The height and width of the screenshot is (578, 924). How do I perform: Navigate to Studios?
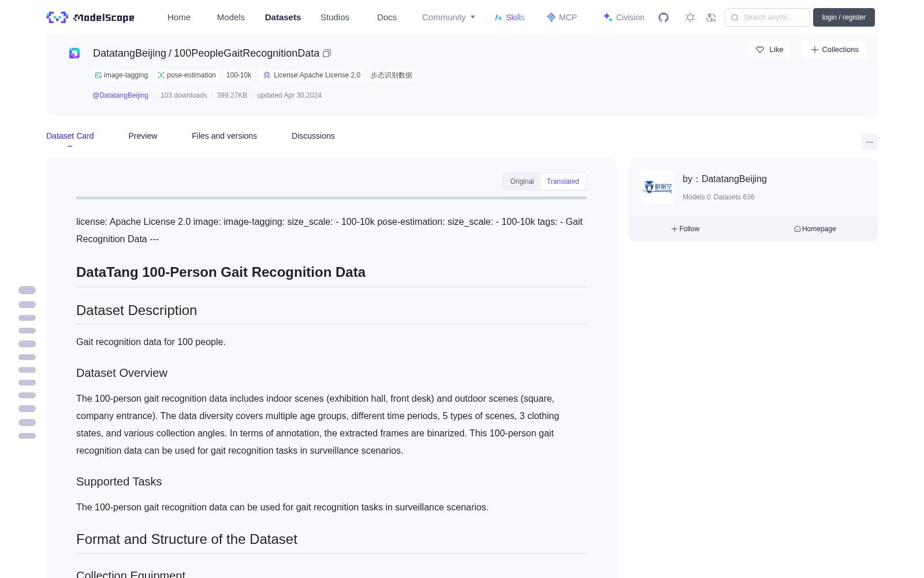click(x=335, y=17)
